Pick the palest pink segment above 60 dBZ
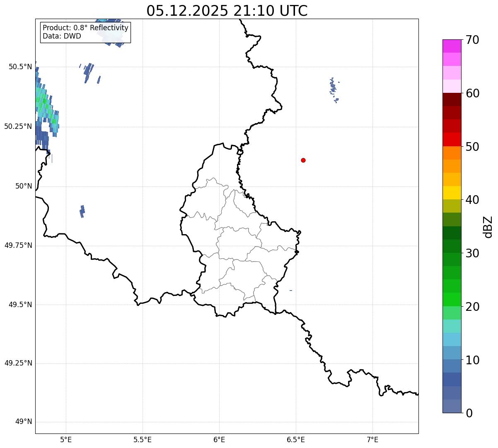This screenshot has height=448, width=498. 452,86
